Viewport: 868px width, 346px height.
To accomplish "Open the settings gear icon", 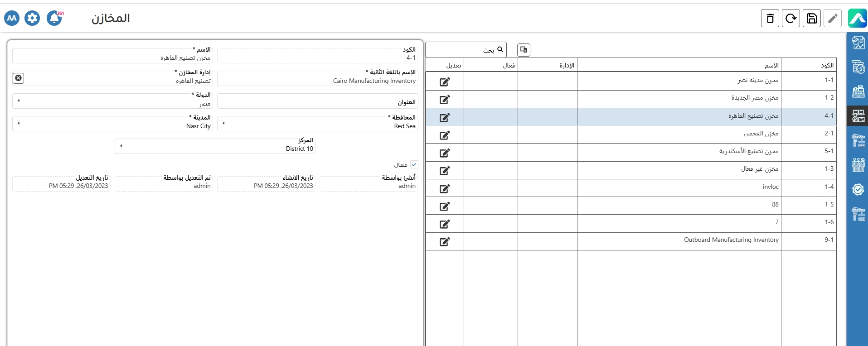I will [32, 18].
